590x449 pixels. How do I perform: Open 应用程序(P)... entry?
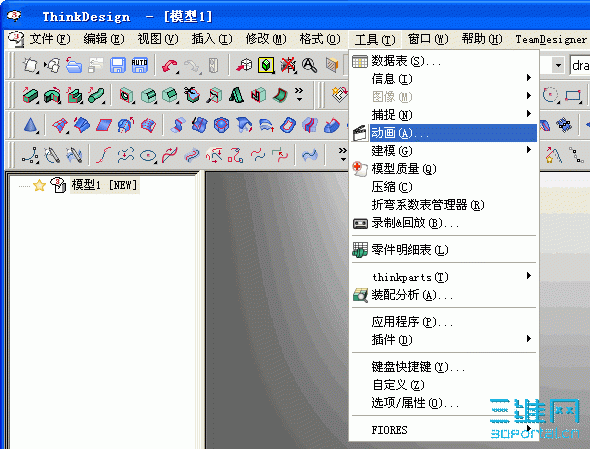444,321
